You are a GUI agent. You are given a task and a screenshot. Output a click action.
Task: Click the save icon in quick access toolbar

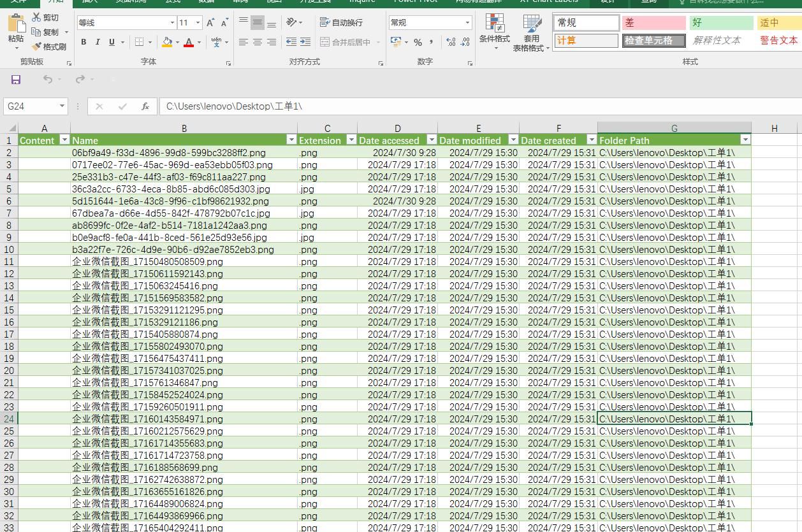point(16,79)
